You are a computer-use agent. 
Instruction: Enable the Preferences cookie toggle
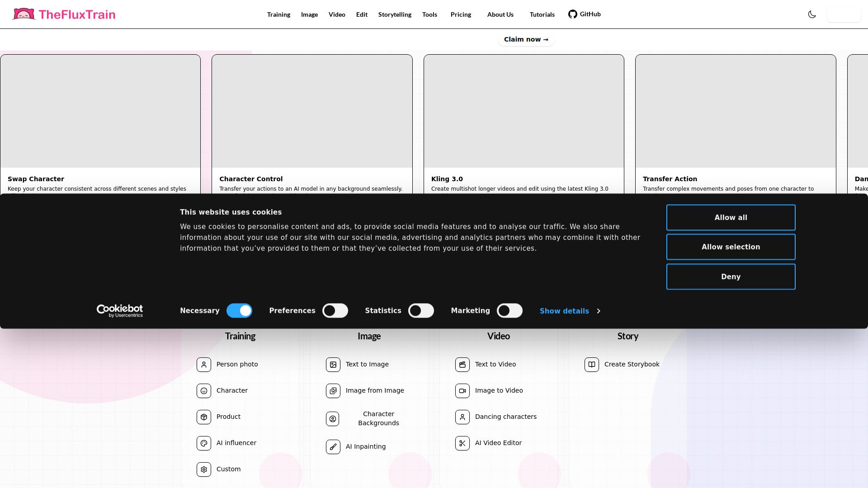click(x=335, y=311)
